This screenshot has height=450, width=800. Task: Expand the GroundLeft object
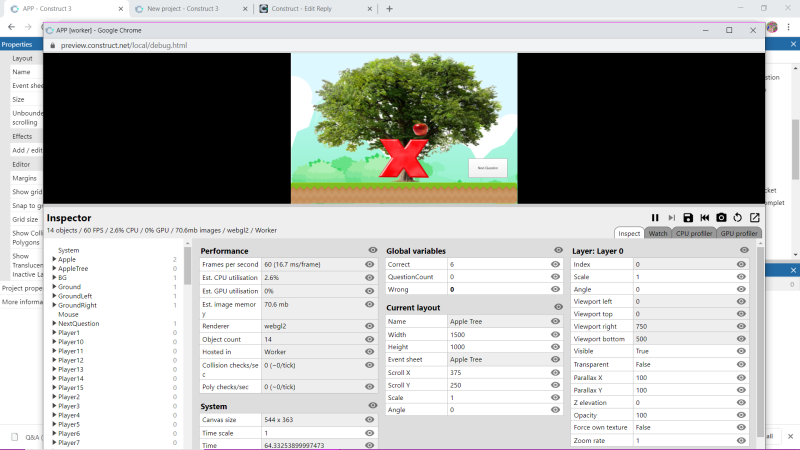point(54,296)
